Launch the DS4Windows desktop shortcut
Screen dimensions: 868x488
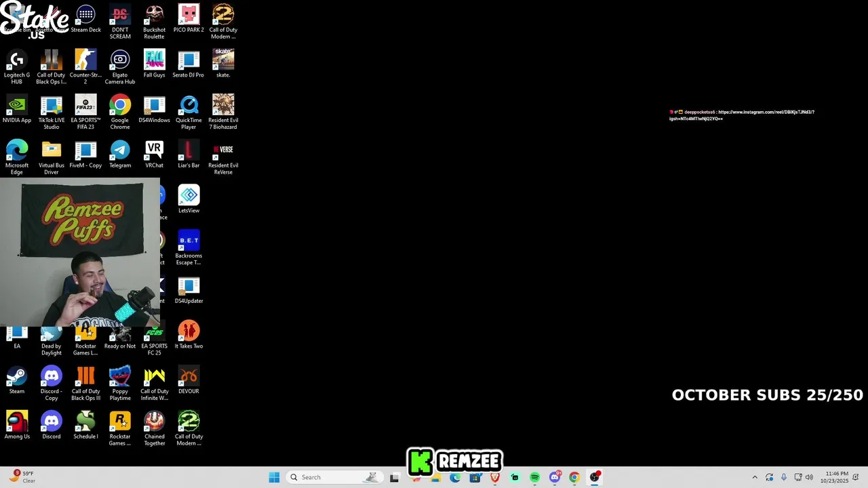154,109
